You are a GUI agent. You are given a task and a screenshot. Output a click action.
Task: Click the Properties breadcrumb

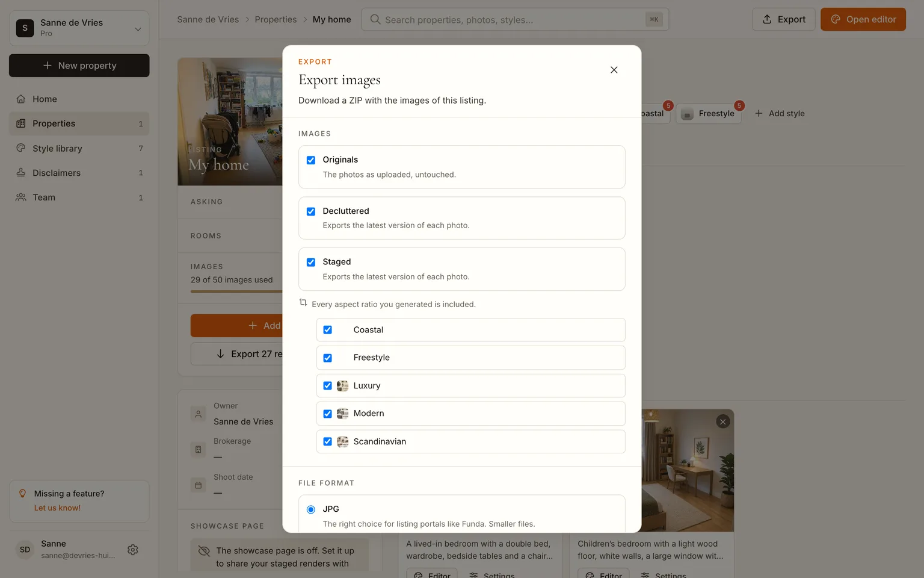coord(276,19)
